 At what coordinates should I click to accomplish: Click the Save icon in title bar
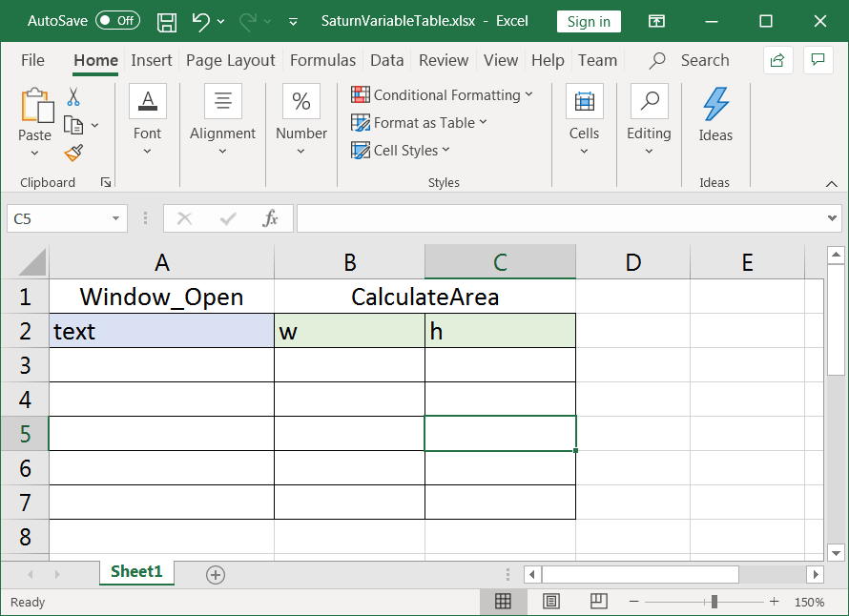(166, 22)
